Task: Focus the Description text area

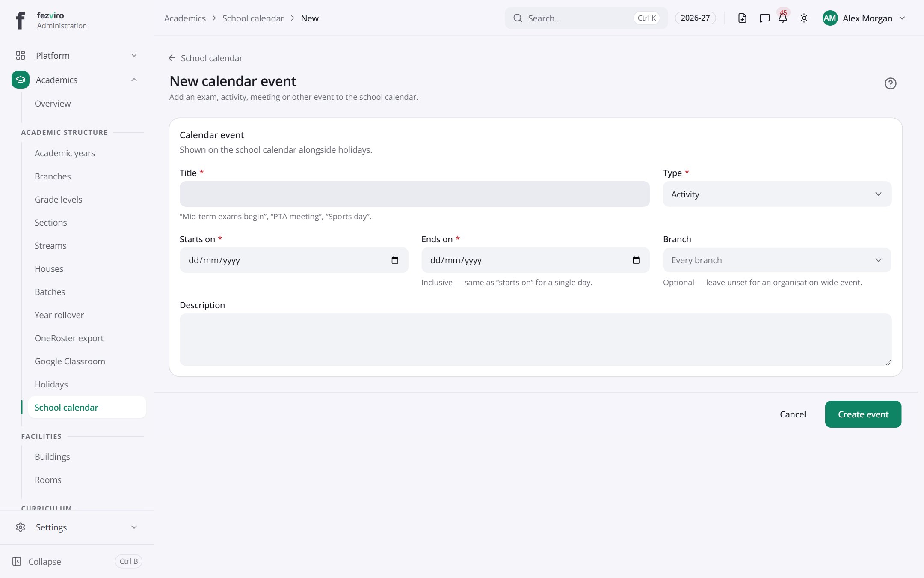Action: [536, 340]
